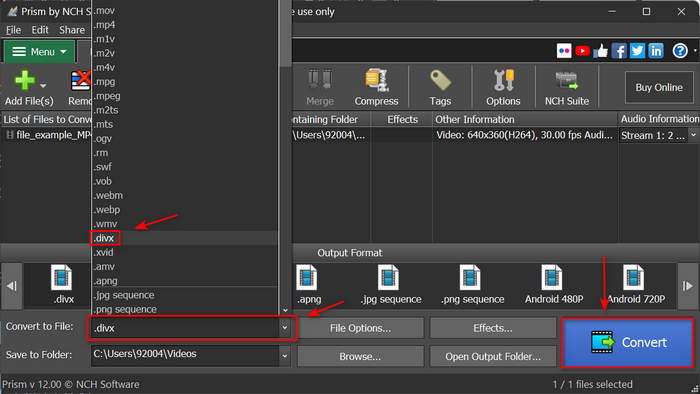
Task: Click the Buy Online button
Action: 659,87
